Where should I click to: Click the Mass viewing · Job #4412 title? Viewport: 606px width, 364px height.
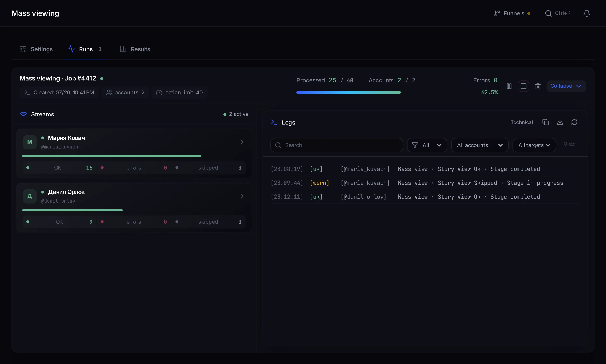click(x=58, y=78)
